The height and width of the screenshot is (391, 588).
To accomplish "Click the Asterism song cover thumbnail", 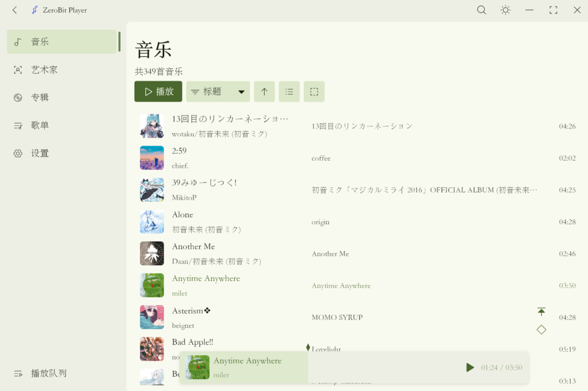I will [x=152, y=317].
